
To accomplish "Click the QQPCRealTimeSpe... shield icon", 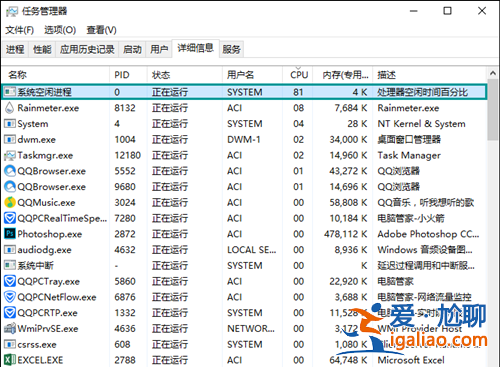I will point(10,218).
